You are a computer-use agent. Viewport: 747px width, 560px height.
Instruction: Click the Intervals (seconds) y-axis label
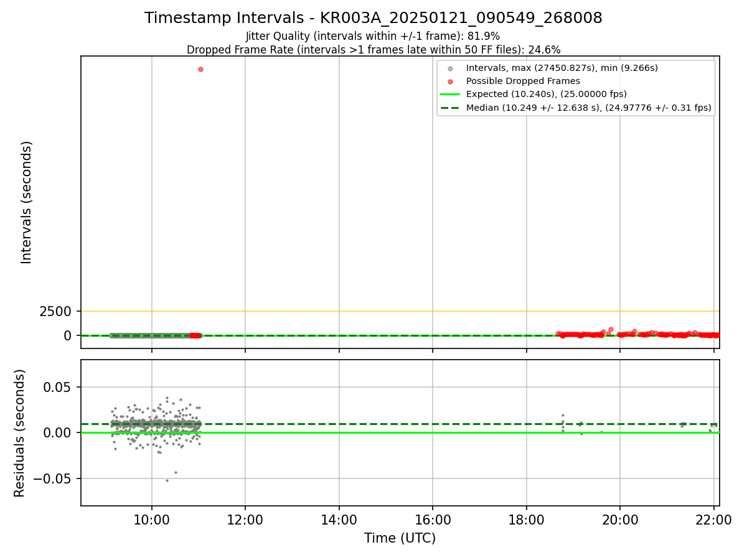[26, 202]
